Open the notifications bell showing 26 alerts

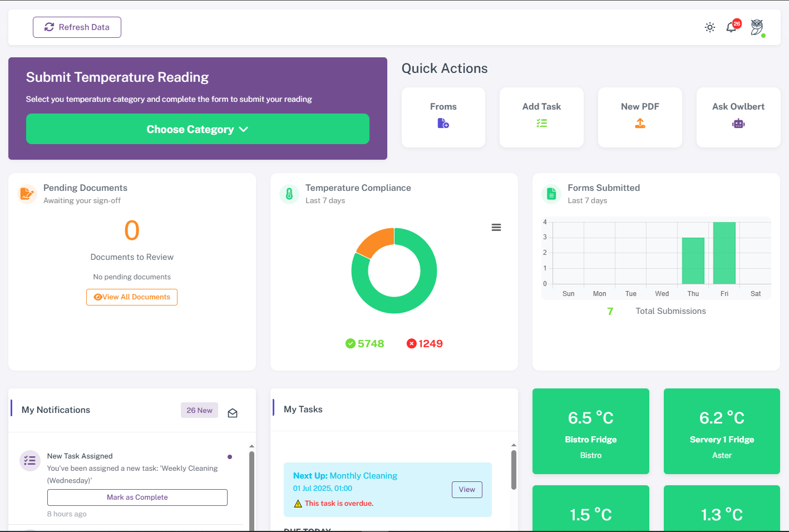[731, 27]
